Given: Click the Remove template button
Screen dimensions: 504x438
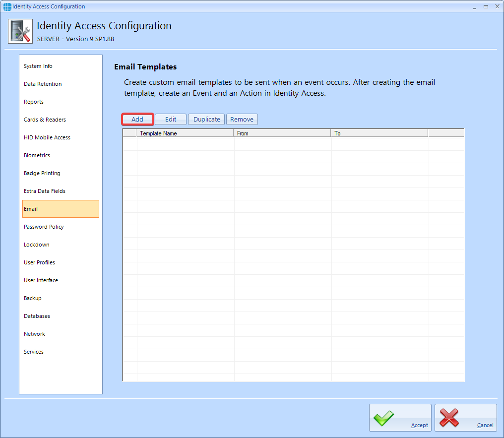Looking at the screenshot, I should point(242,119).
